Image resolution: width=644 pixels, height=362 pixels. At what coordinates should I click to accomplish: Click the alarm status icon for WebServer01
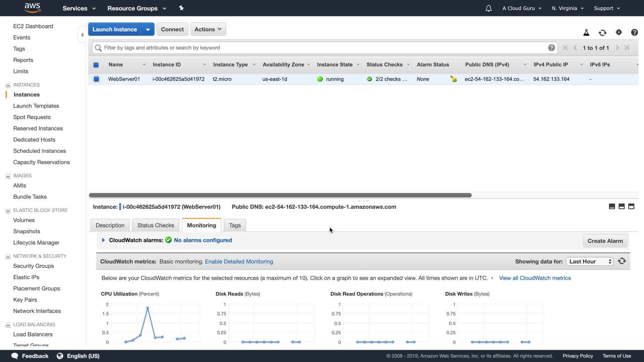click(x=453, y=79)
